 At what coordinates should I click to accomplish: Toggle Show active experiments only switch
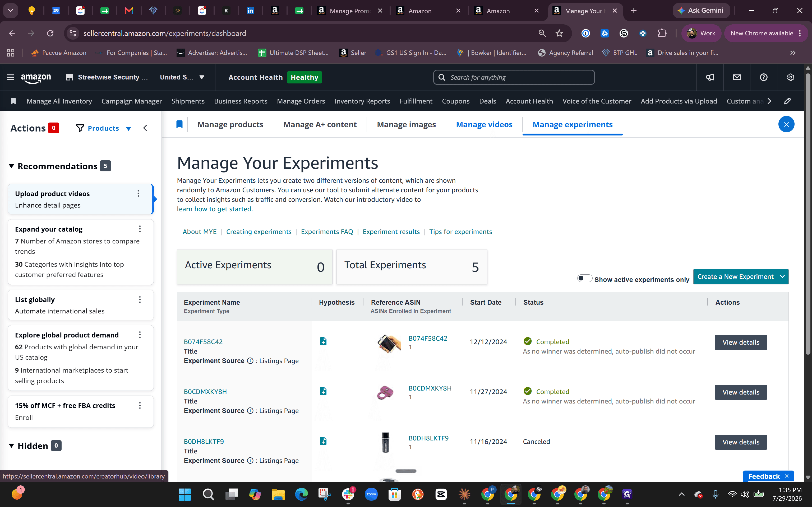pos(584,278)
